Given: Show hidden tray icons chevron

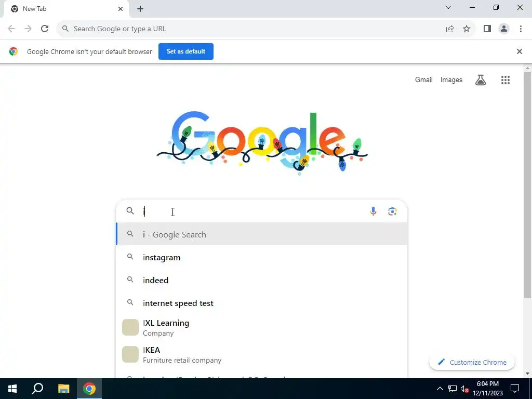Looking at the screenshot, I should [x=440, y=389].
